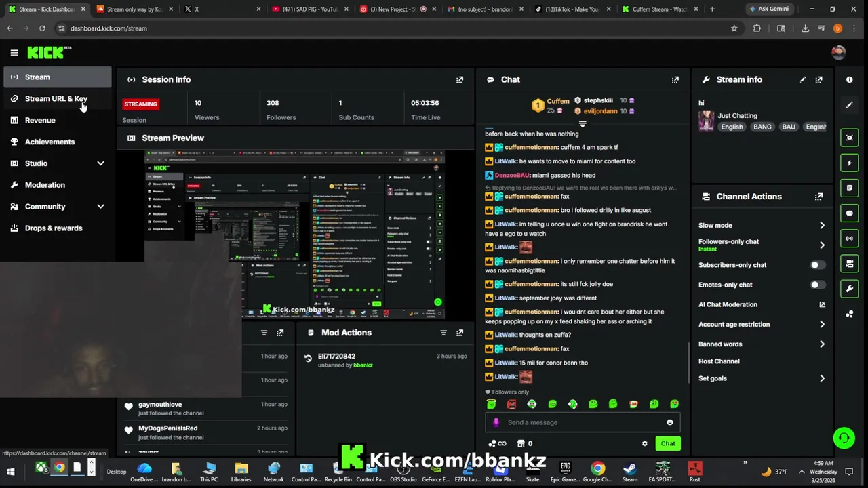Select Stream in left sidebar
Viewport: 868px width, 488px height.
[x=57, y=77]
